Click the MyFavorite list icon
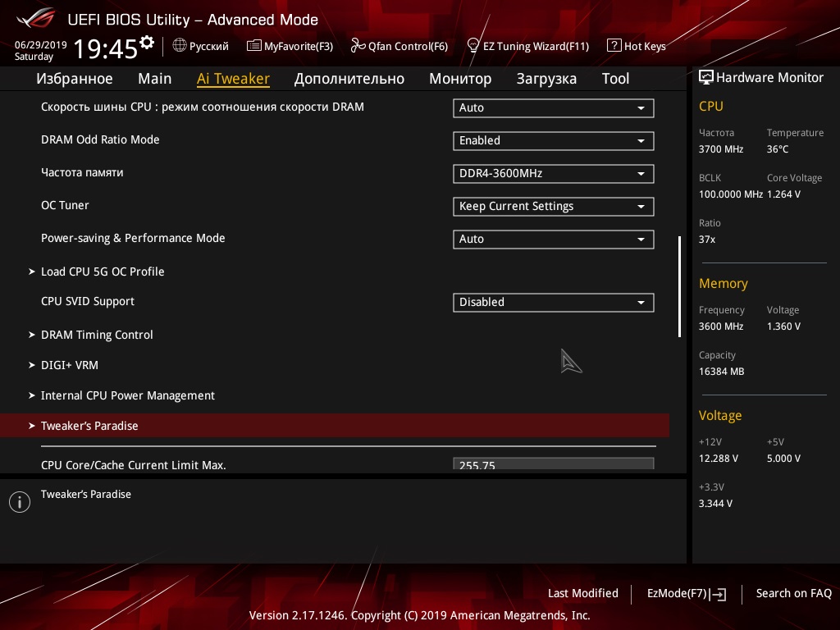Viewport: 840px width, 630px height. (254, 46)
